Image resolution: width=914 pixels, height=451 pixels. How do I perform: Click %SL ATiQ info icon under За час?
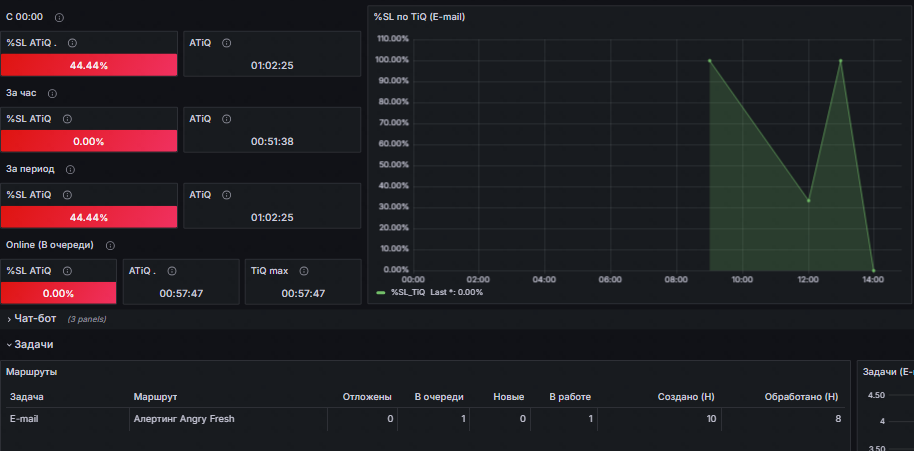click(67, 119)
